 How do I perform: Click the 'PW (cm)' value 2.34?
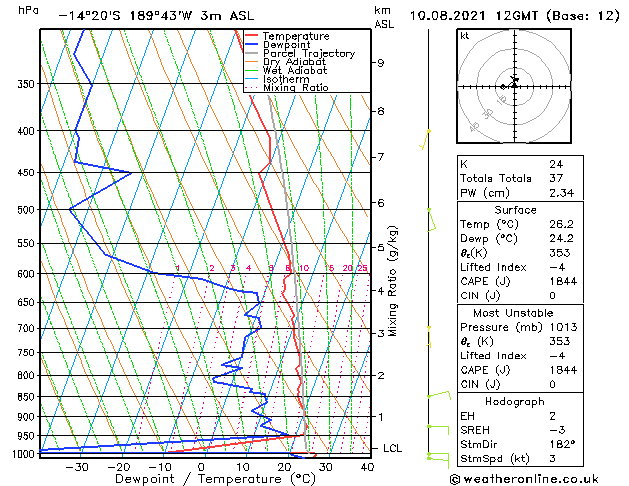click(x=562, y=193)
